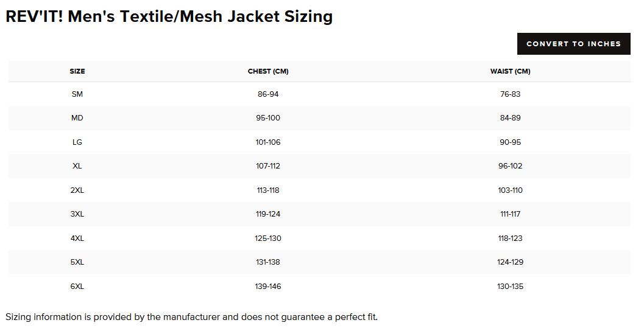This screenshot has height=334, width=644.
Task: Select the Waist (CM) column header
Action: [x=510, y=71]
